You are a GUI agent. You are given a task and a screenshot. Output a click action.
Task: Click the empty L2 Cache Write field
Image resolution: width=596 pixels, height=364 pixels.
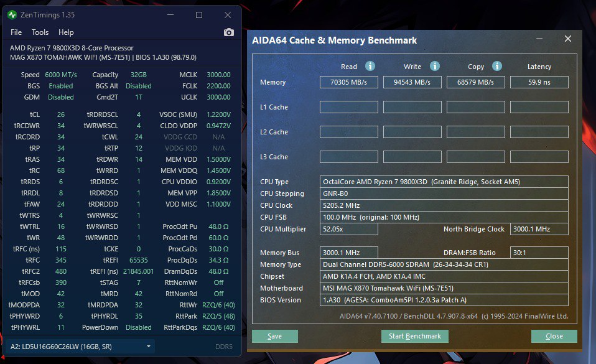tap(412, 132)
